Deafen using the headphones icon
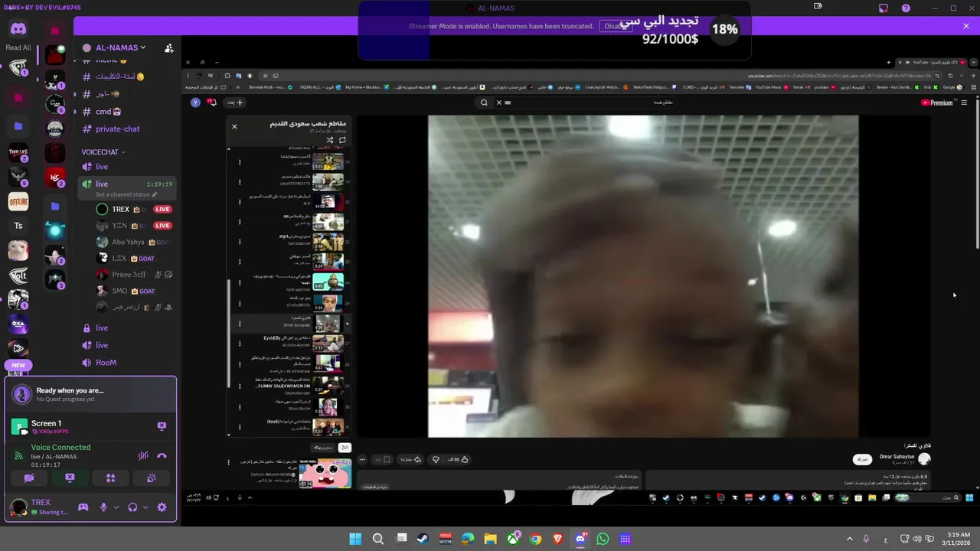The height and width of the screenshot is (551, 980). 132,507
